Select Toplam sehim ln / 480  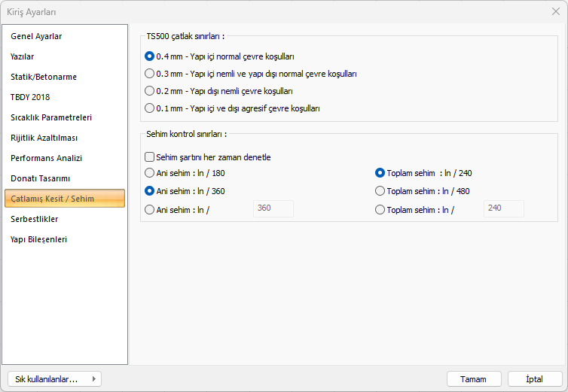coord(380,191)
